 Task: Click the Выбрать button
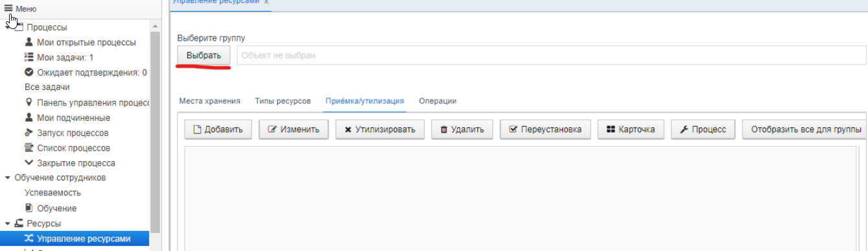coord(204,56)
